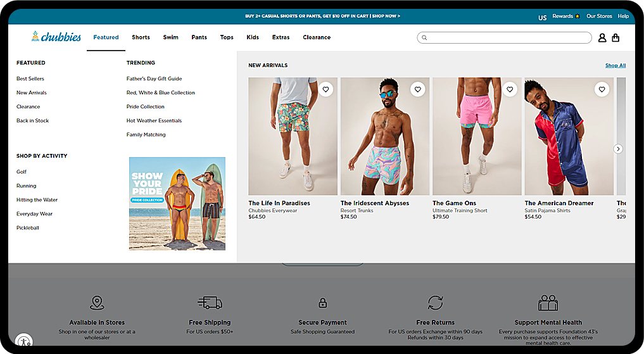Open the Help link
This screenshot has height=354, width=644.
pyautogui.click(x=623, y=16)
